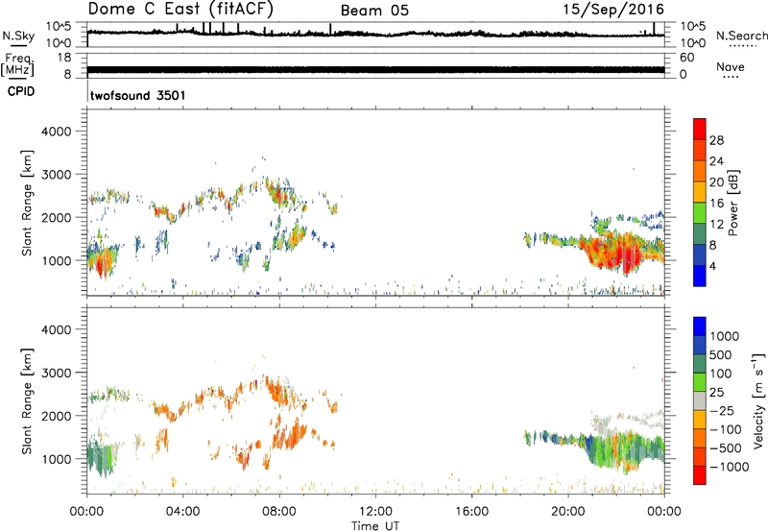The width and height of the screenshot is (768, 532).
Task: Click the "Power [dB]" colorbar title
Action: (x=732, y=203)
